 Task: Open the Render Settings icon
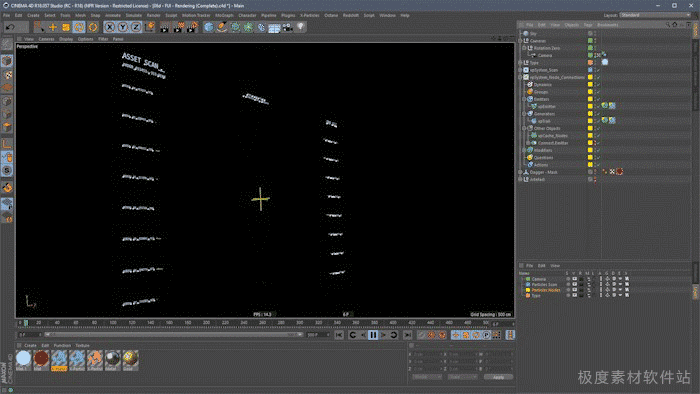tap(192, 27)
